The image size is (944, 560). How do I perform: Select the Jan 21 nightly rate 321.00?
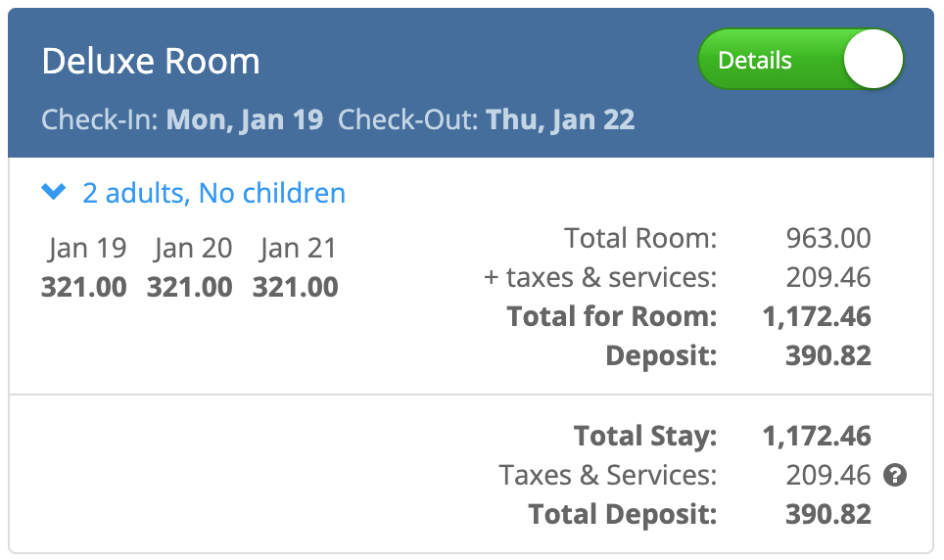click(x=296, y=288)
